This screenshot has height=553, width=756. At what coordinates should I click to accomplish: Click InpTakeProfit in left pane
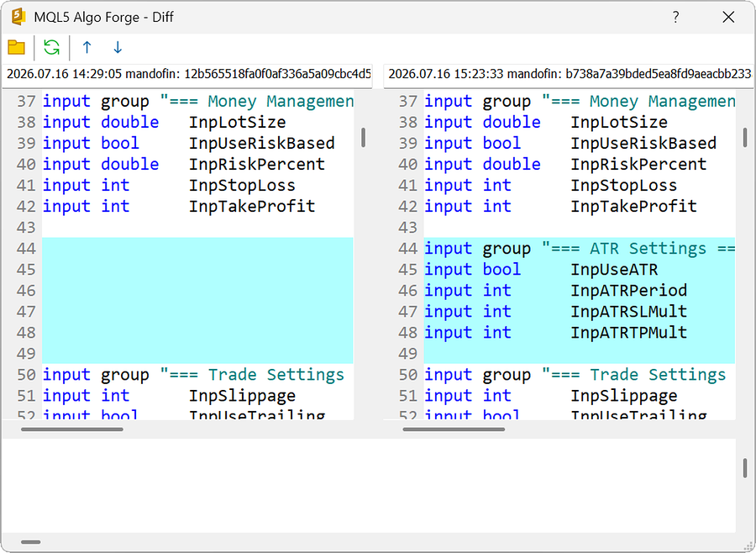[x=252, y=207]
